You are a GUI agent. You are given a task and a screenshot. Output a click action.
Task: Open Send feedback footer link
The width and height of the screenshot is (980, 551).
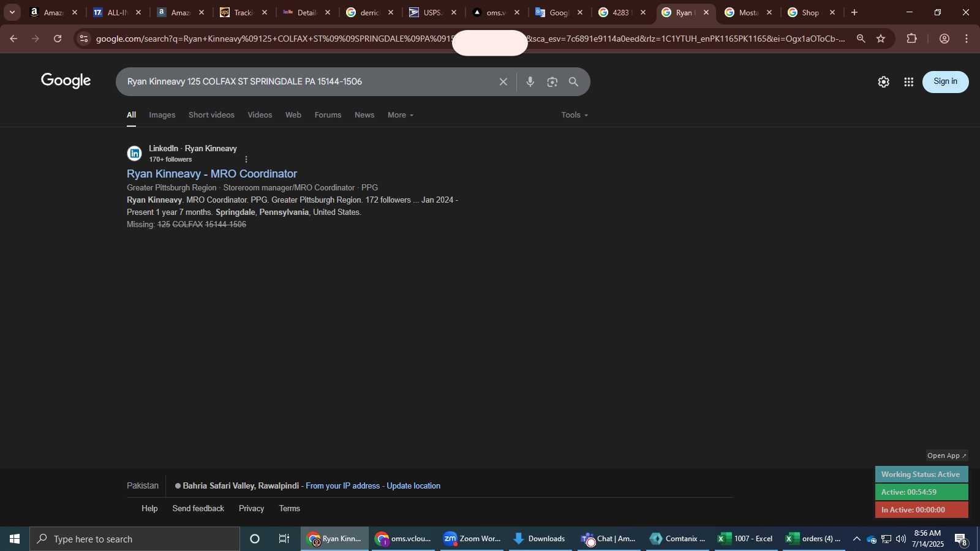pyautogui.click(x=198, y=509)
